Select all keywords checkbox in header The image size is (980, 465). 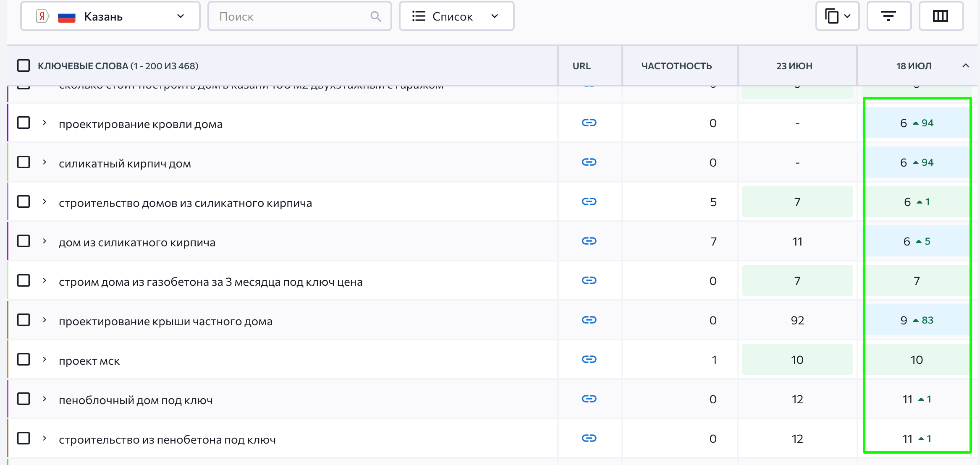click(x=24, y=65)
